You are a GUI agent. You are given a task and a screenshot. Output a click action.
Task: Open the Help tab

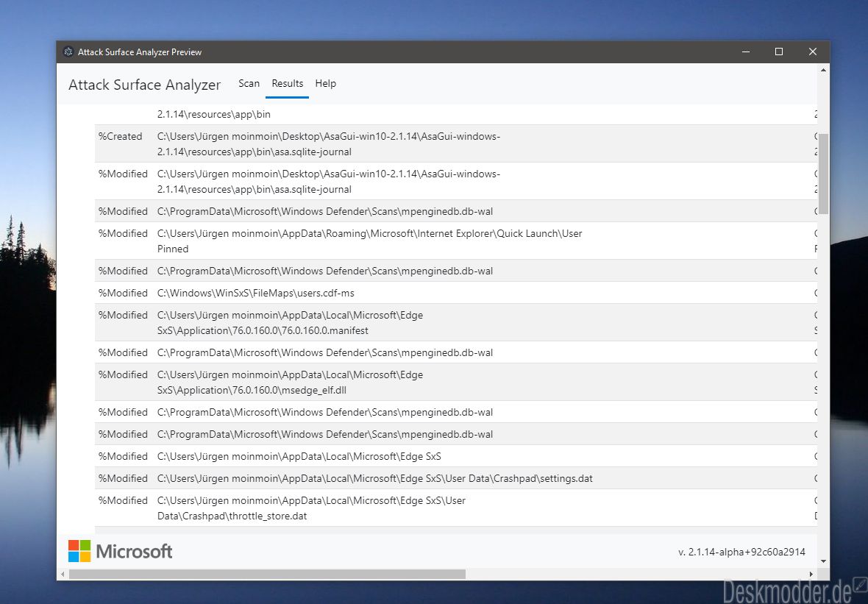[325, 84]
